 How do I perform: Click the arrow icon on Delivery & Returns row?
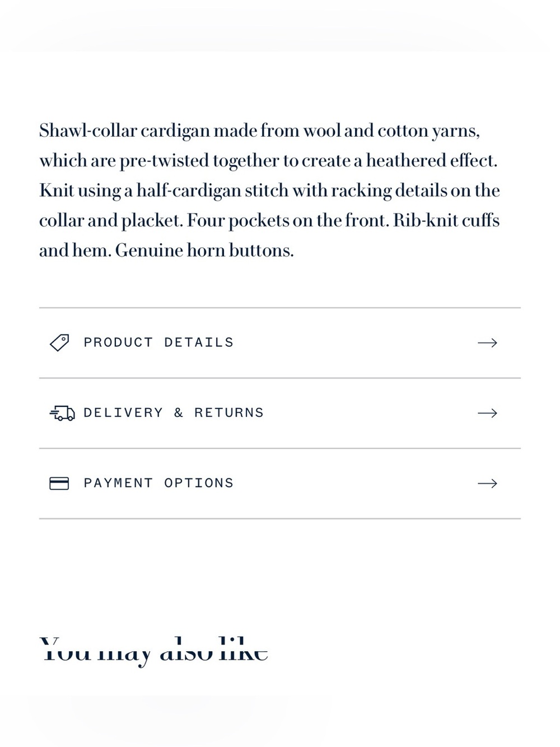(x=487, y=413)
